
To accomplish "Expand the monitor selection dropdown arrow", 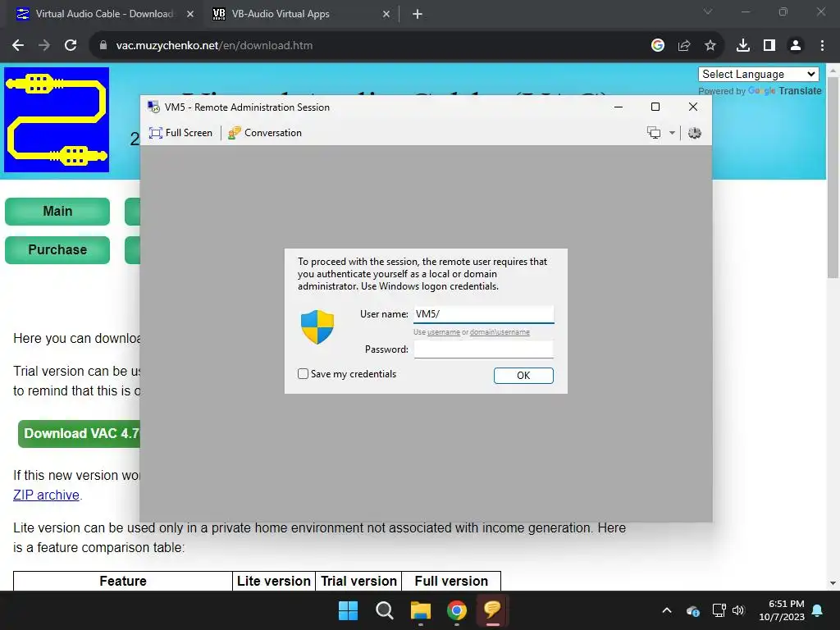I will [672, 133].
